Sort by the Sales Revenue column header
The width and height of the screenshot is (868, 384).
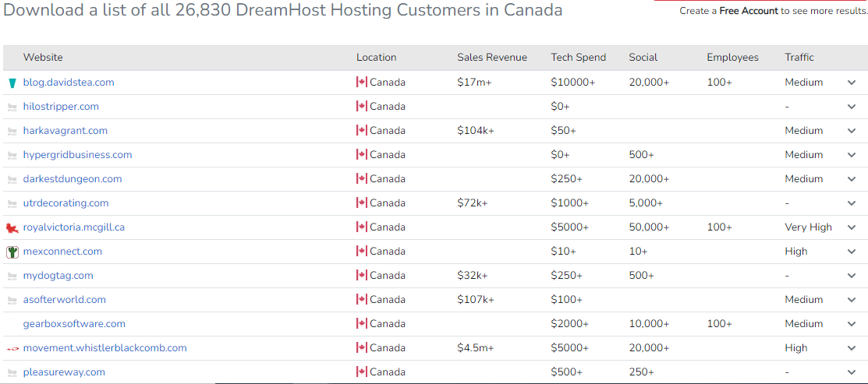(x=492, y=58)
